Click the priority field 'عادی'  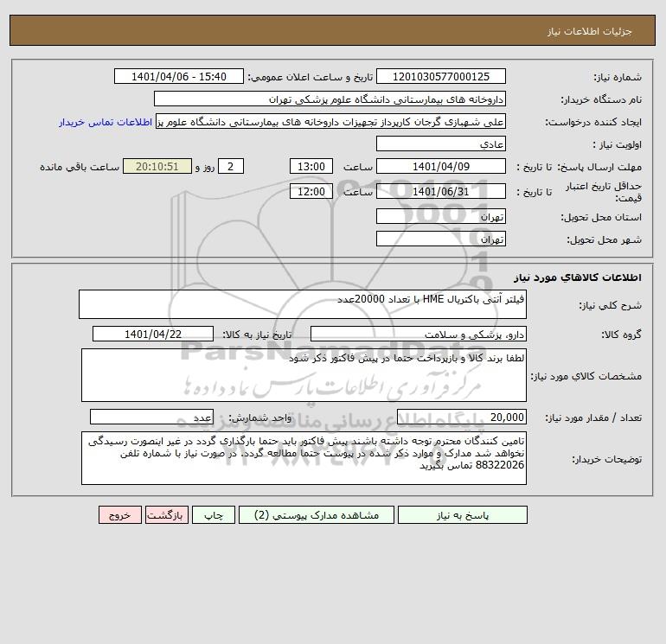point(441,143)
